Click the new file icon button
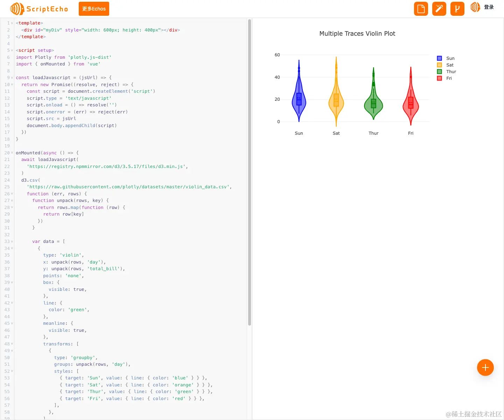 point(421,9)
